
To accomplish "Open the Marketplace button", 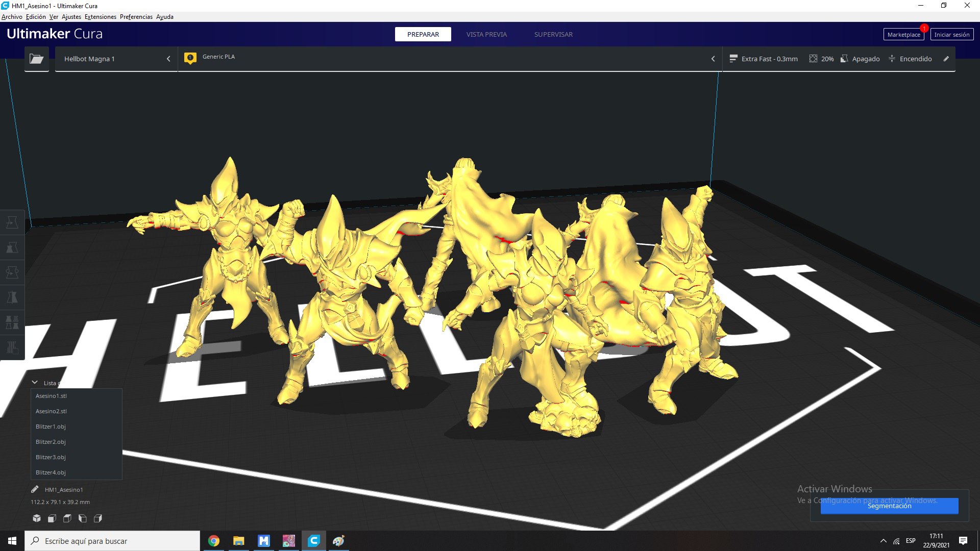I will pyautogui.click(x=903, y=34).
